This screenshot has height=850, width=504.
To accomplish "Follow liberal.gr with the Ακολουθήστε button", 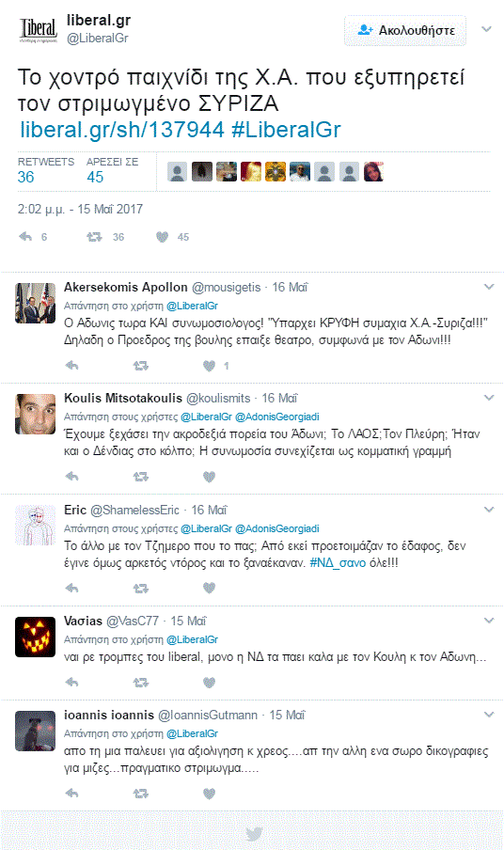I will click(x=405, y=30).
